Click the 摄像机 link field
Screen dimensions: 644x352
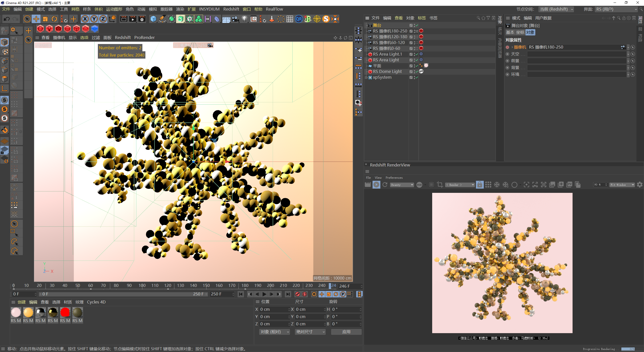pyautogui.click(x=577, y=47)
